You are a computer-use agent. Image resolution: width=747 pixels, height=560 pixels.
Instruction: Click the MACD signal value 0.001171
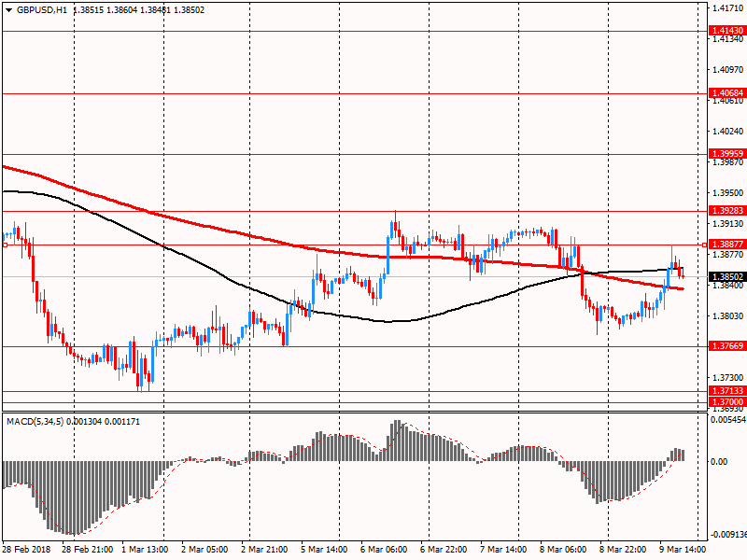[x=122, y=422]
